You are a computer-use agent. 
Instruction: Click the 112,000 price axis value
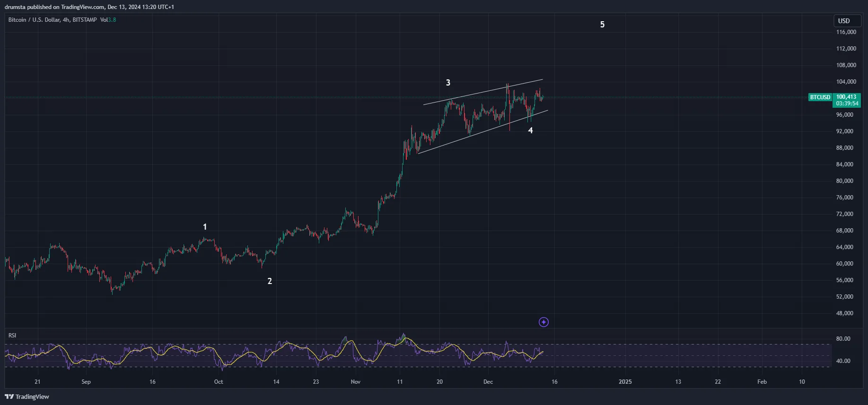(x=846, y=49)
